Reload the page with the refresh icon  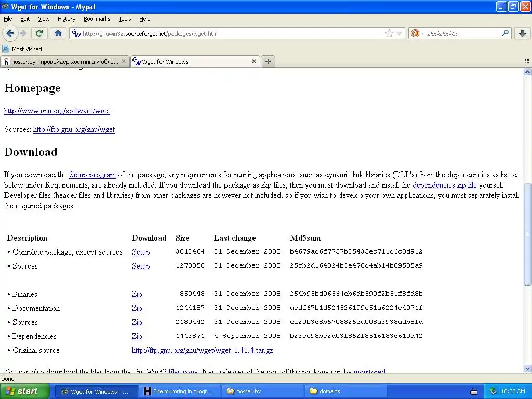[x=39, y=33]
